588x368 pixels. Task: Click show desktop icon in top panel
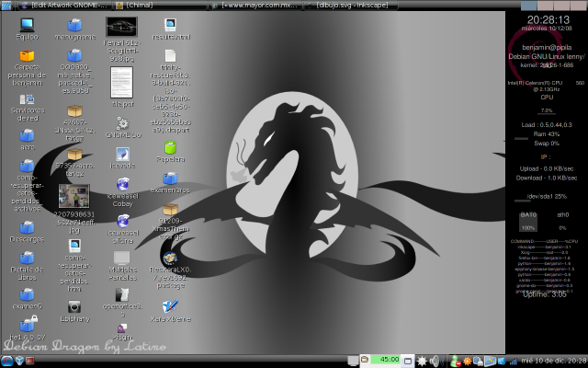6,6
